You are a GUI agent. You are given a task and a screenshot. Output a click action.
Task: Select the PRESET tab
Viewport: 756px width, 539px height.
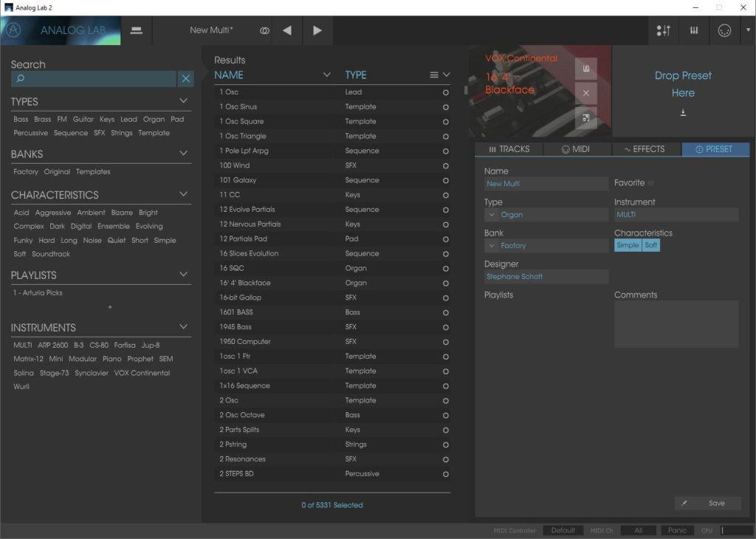pyautogui.click(x=715, y=149)
